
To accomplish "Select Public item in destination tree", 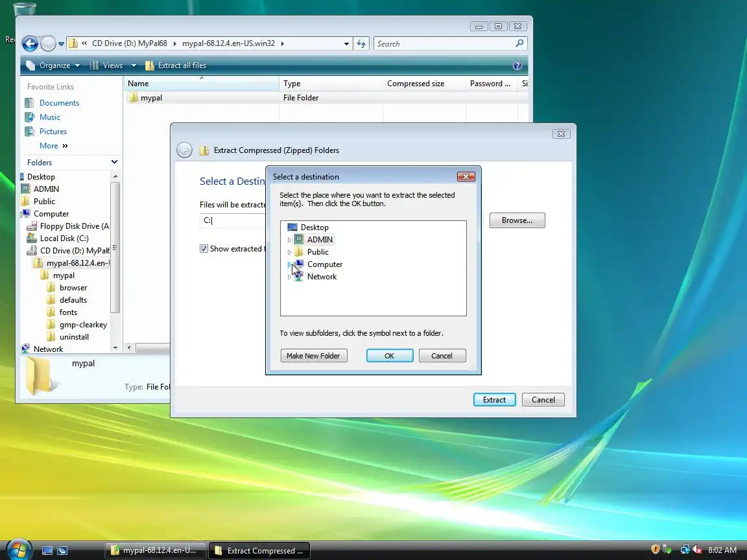I will coord(318,252).
